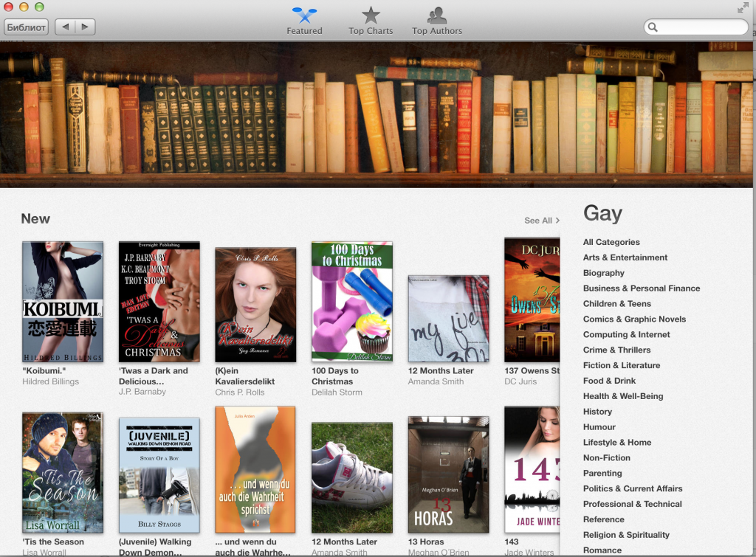Viewport: 756px width, 557px height.
Task: Select Romance category
Action: (x=602, y=550)
